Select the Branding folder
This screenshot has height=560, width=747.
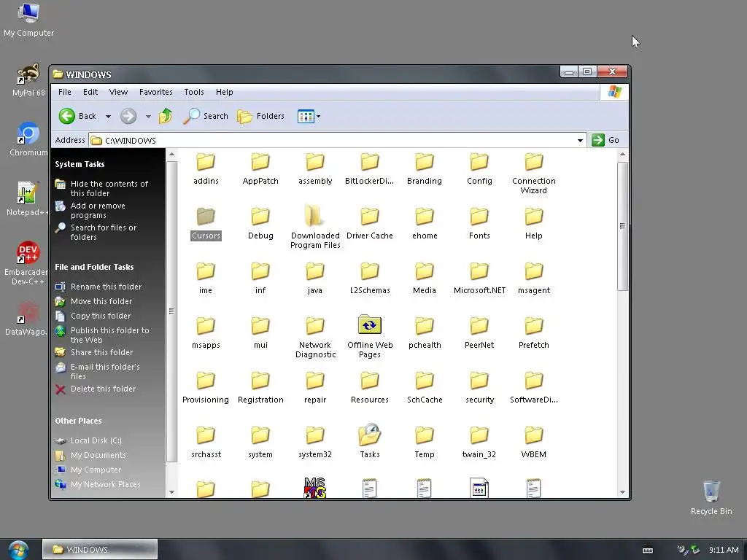425,168
